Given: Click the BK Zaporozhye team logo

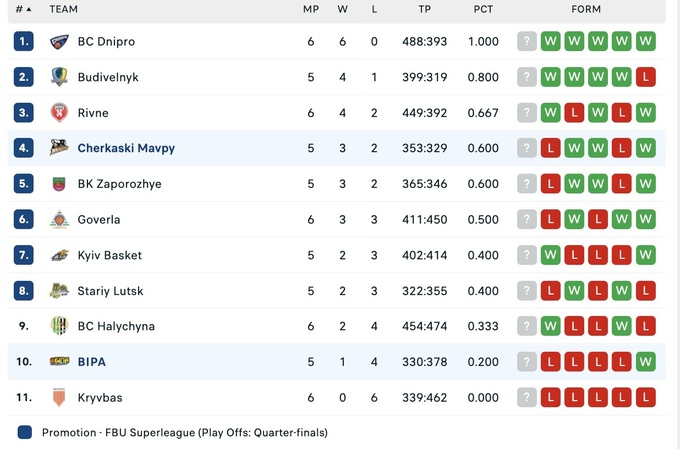Looking at the screenshot, I should point(59,184).
